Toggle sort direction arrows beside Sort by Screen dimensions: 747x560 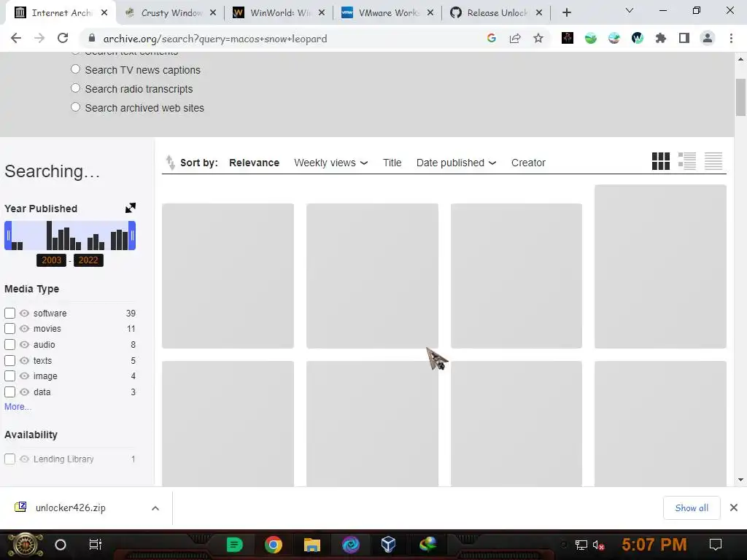coord(171,163)
